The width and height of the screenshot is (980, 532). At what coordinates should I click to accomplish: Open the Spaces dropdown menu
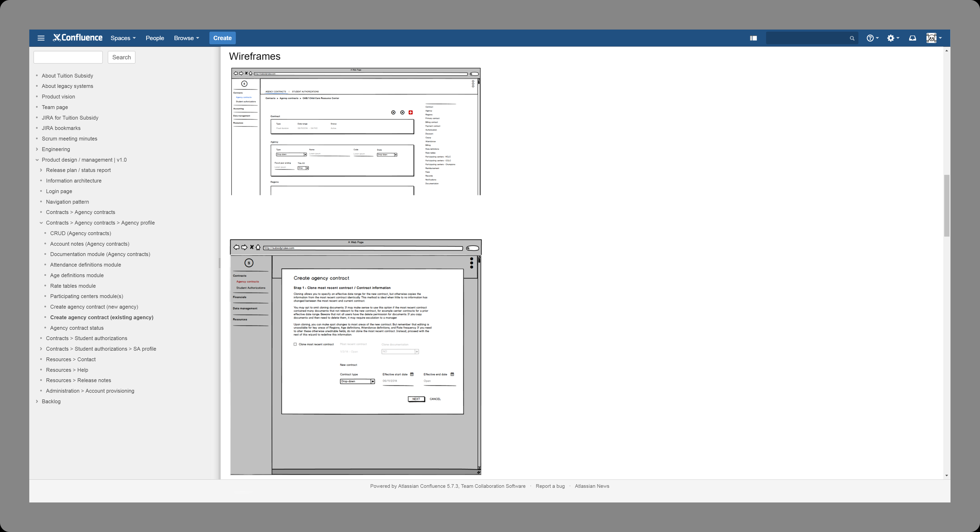tap(123, 38)
